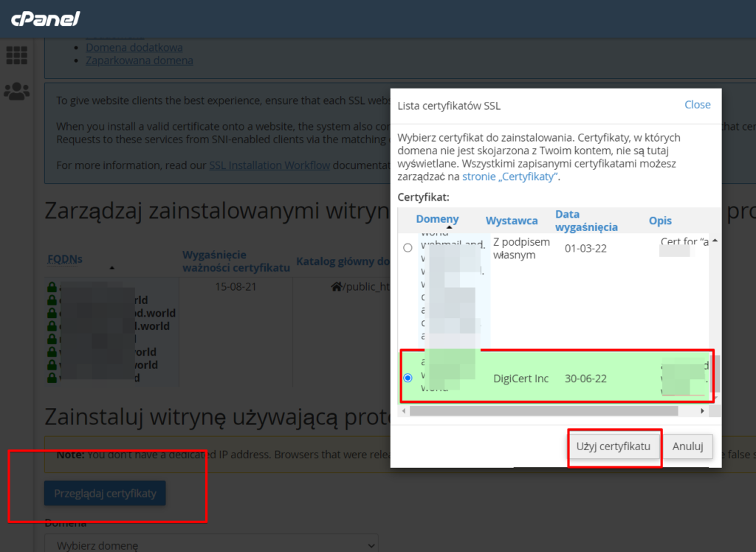Click the 30-06-22 expiration date
The width and height of the screenshot is (756, 552).
(585, 379)
